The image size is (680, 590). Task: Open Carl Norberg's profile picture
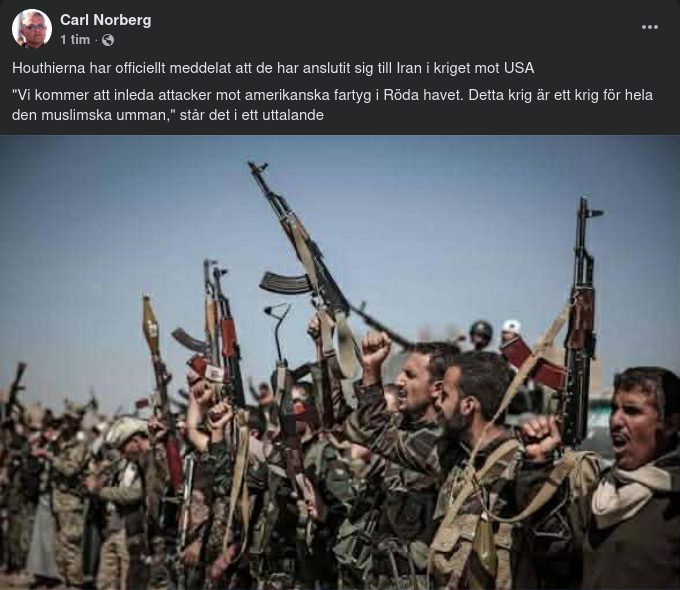click(32, 29)
